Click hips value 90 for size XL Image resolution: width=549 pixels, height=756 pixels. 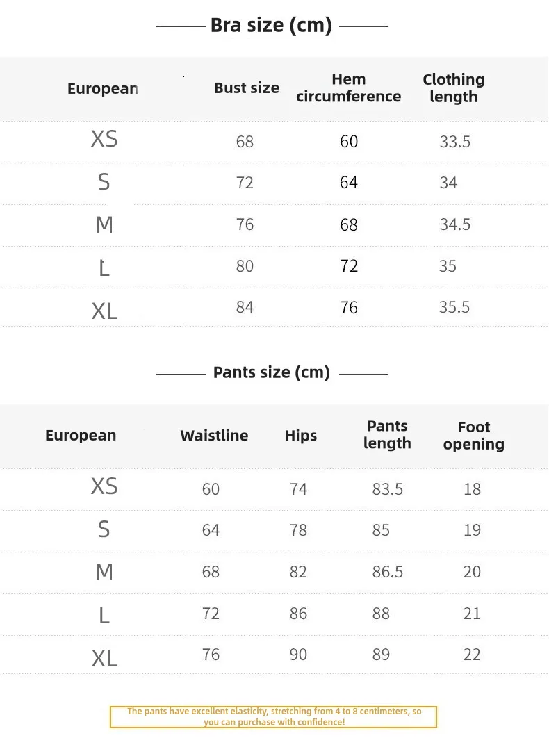(298, 655)
